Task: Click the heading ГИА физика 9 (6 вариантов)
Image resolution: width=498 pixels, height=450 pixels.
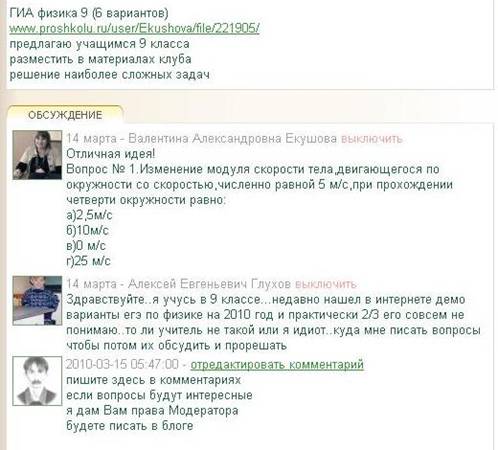Action: click(x=89, y=13)
